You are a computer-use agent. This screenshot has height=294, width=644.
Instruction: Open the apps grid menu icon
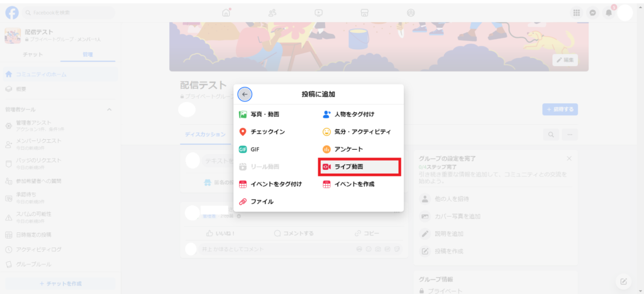click(x=575, y=13)
